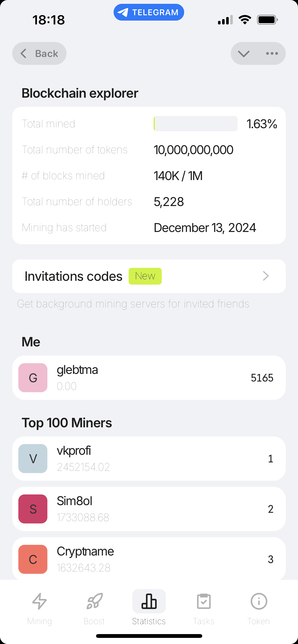The image size is (298, 644).
Task: Tap the green New badge
Action: 145,276
